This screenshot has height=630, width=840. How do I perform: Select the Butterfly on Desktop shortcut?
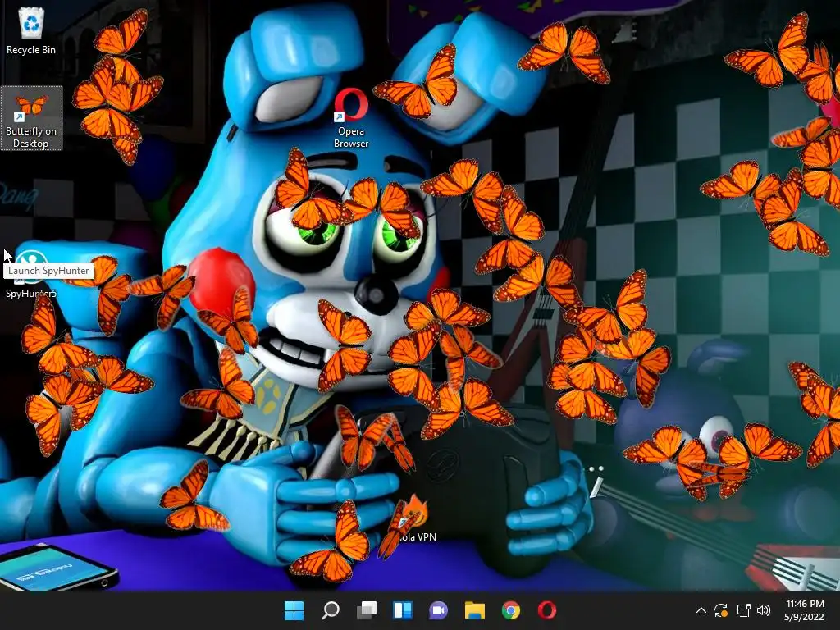(x=31, y=118)
